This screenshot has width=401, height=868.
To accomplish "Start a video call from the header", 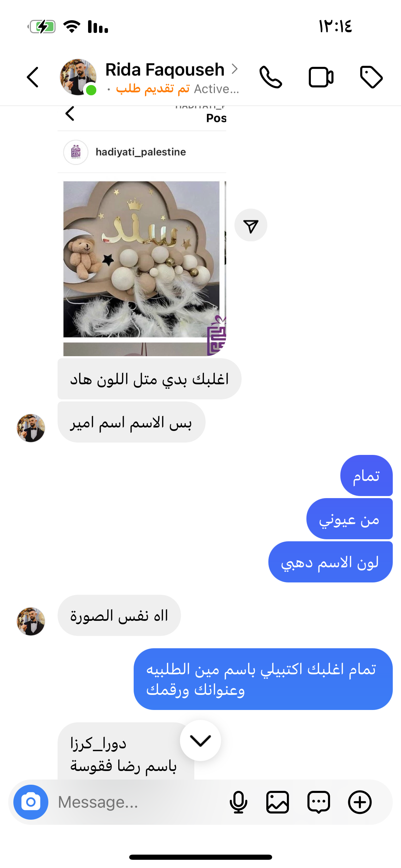I will [x=321, y=77].
